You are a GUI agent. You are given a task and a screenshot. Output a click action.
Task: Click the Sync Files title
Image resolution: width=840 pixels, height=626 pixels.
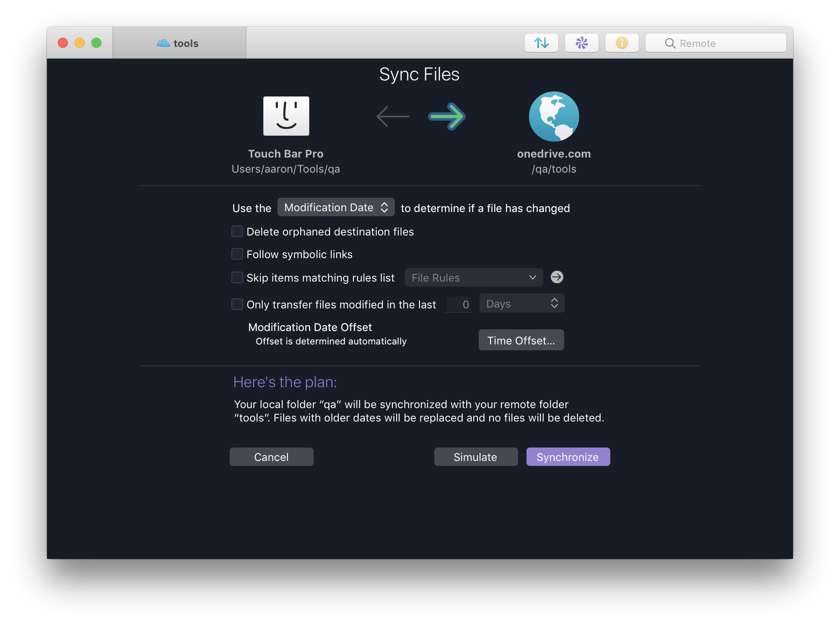click(420, 75)
